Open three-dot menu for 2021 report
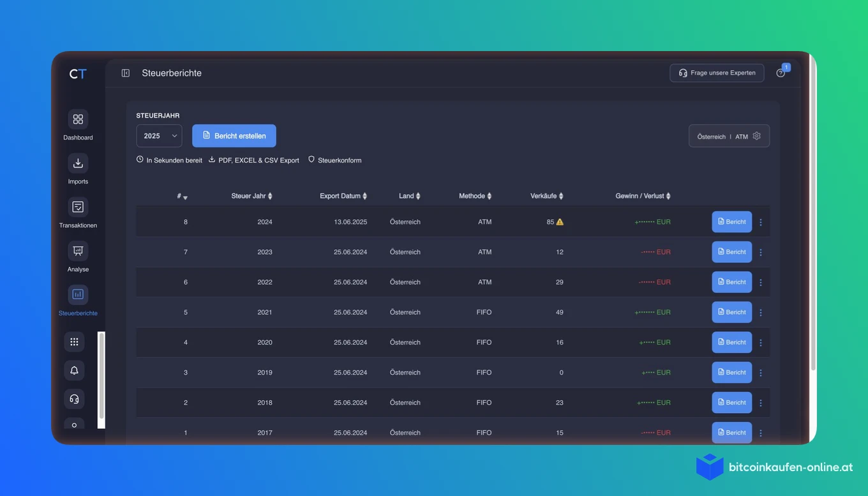This screenshot has height=496, width=868. 760,312
